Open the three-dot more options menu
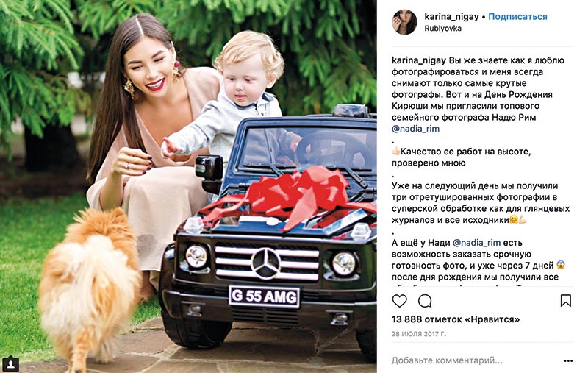The width and height of the screenshot is (588, 373). coord(568,361)
